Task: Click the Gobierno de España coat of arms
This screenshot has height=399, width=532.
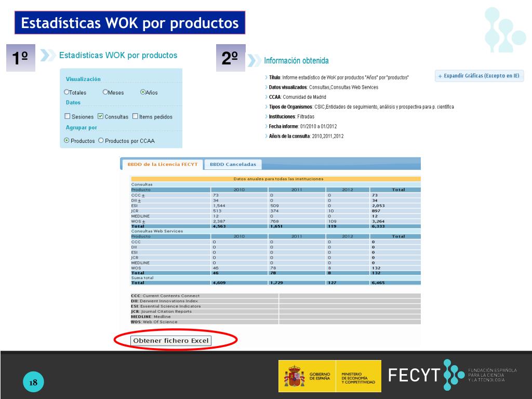Action: (294, 376)
